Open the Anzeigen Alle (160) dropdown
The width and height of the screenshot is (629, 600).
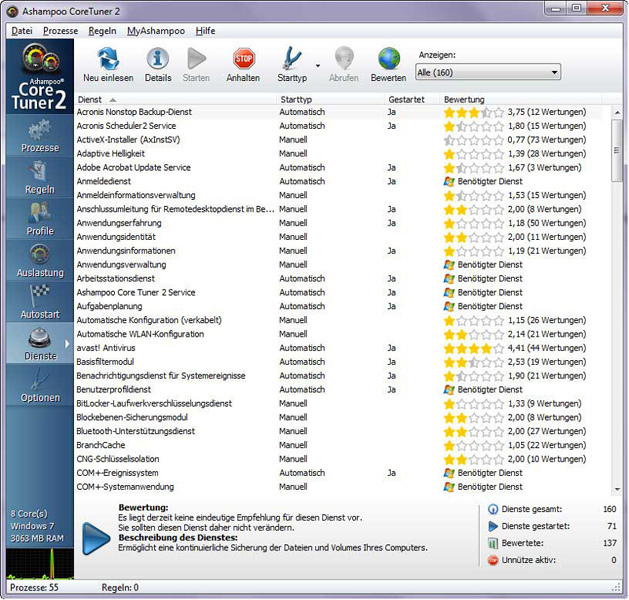coord(487,72)
